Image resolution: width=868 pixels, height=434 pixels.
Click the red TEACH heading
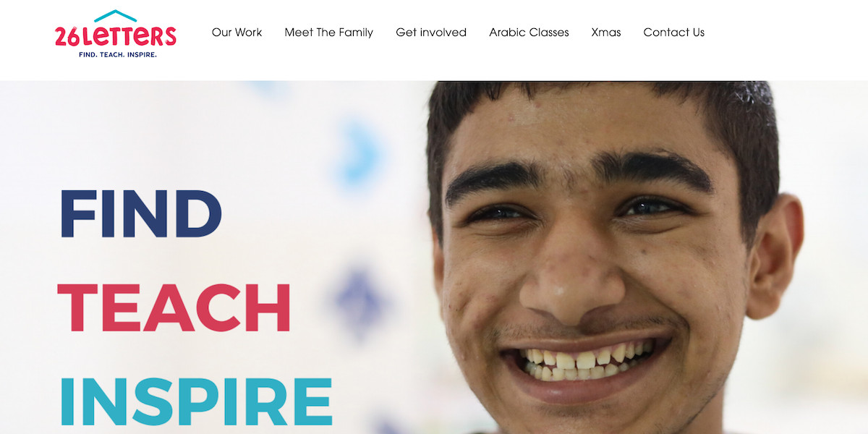click(x=174, y=307)
